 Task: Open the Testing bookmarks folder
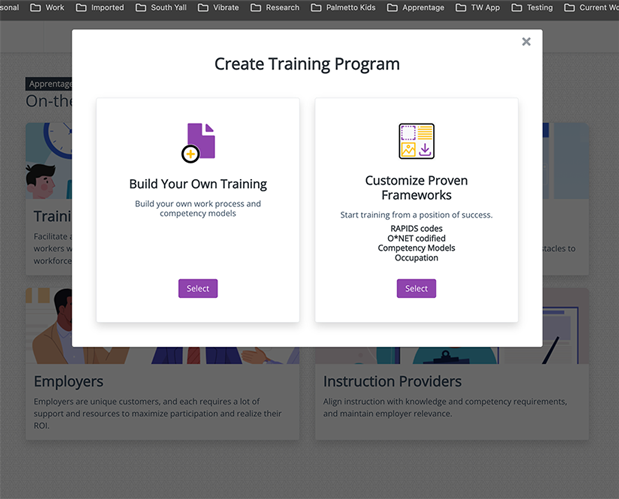(x=532, y=7)
